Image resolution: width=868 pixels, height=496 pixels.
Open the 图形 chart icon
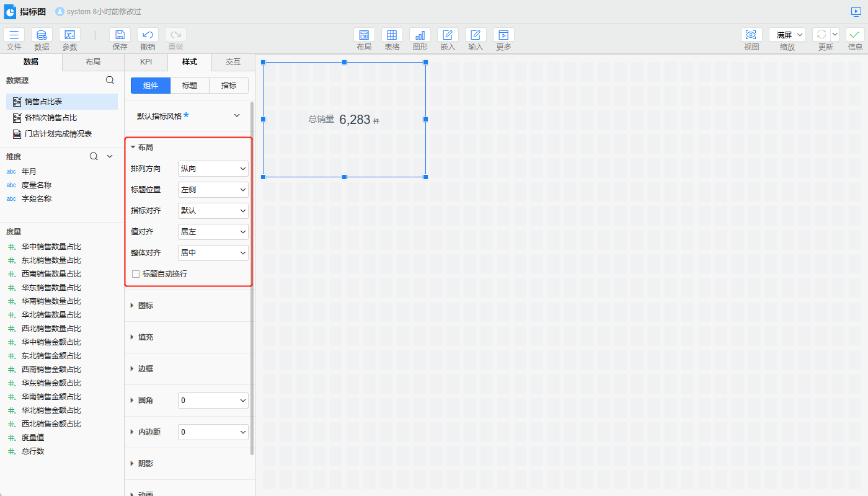click(420, 35)
